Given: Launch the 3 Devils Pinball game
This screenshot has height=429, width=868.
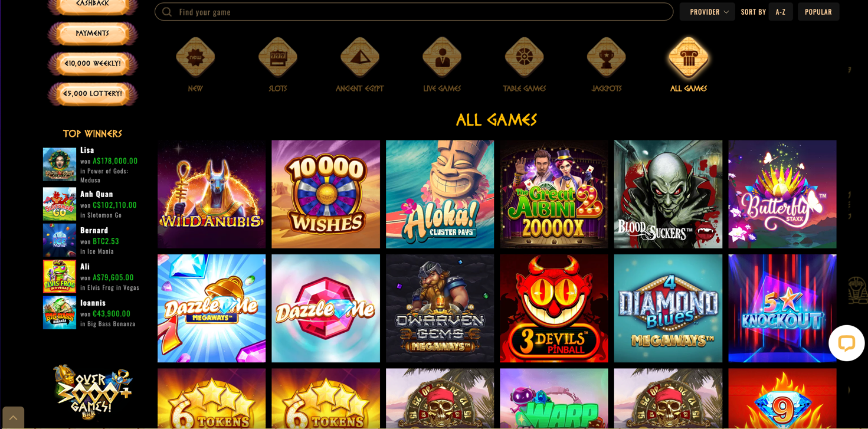Looking at the screenshot, I should [x=553, y=308].
